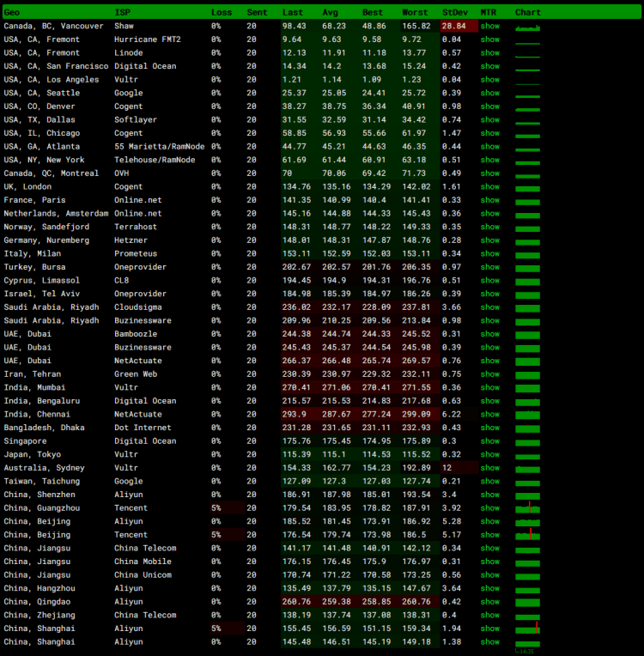Select Taiwan, Taichung geo cell

pos(42,481)
